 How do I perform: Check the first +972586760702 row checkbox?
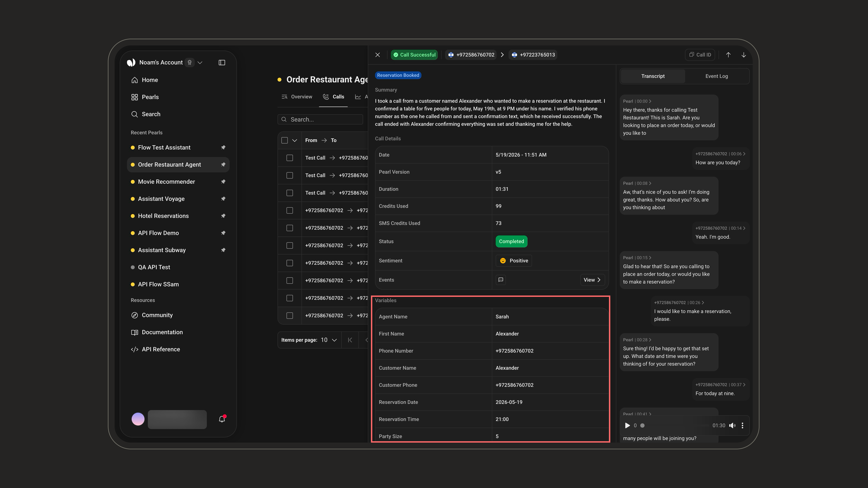pos(290,210)
